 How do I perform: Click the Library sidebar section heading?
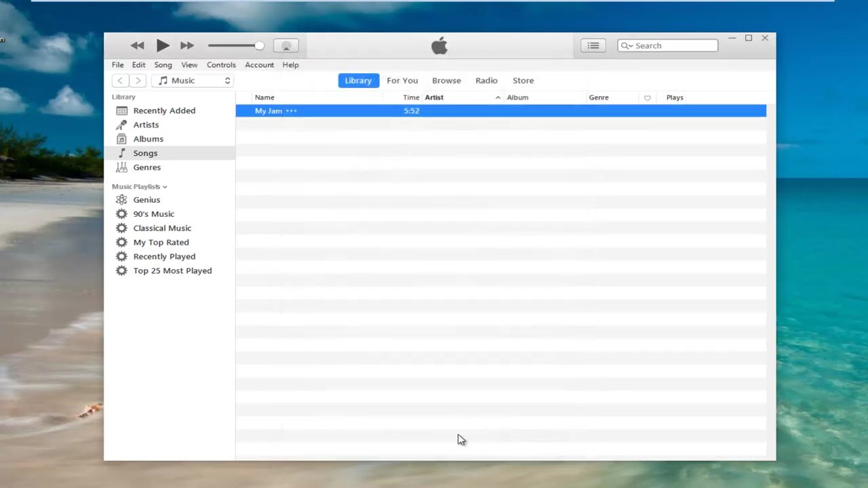123,97
